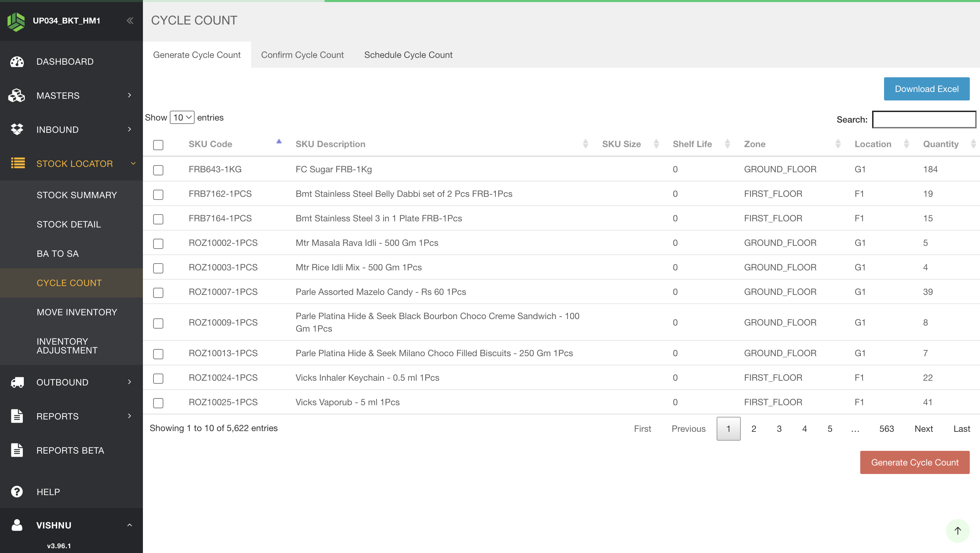Click the Vishnu user profile icon
Image resolution: width=980 pixels, height=553 pixels.
coord(17,525)
